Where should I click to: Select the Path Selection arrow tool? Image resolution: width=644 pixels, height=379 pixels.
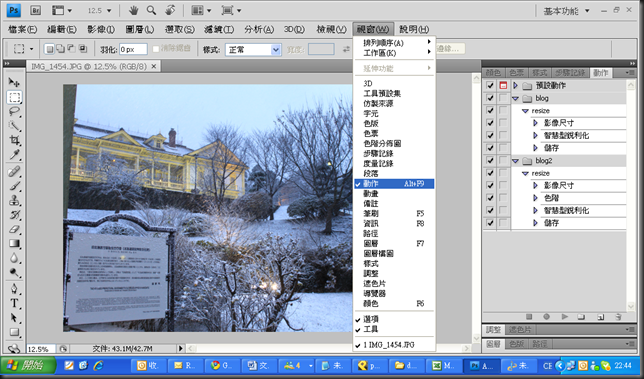point(14,318)
